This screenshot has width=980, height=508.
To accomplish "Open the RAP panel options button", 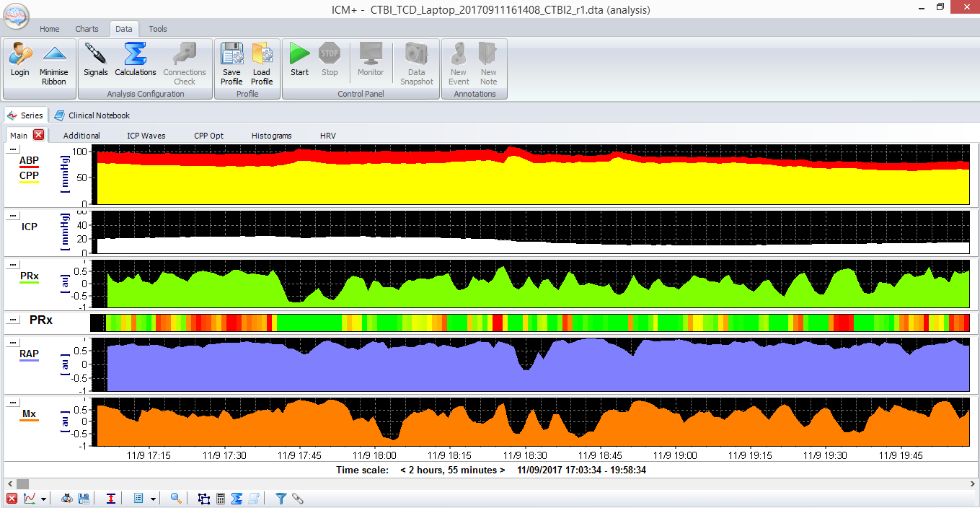I will [x=12, y=343].
